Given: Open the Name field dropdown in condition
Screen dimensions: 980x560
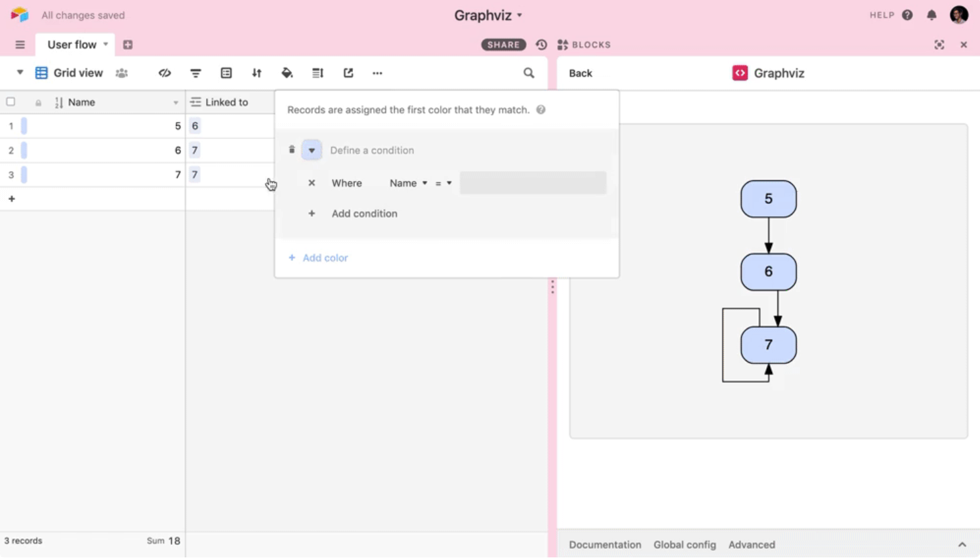Looking at the screenshot, I should click(x=408, y=184).
